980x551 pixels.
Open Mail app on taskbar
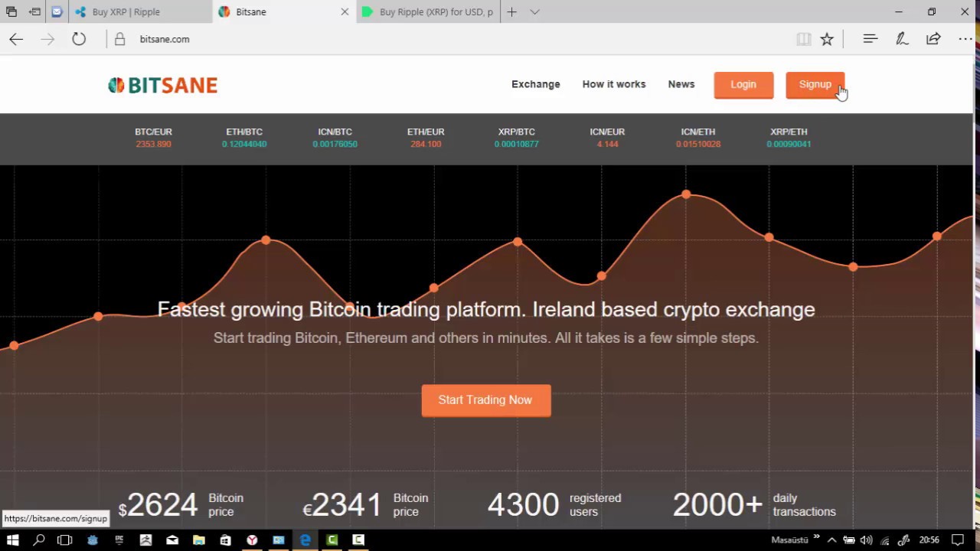(172, 540)
